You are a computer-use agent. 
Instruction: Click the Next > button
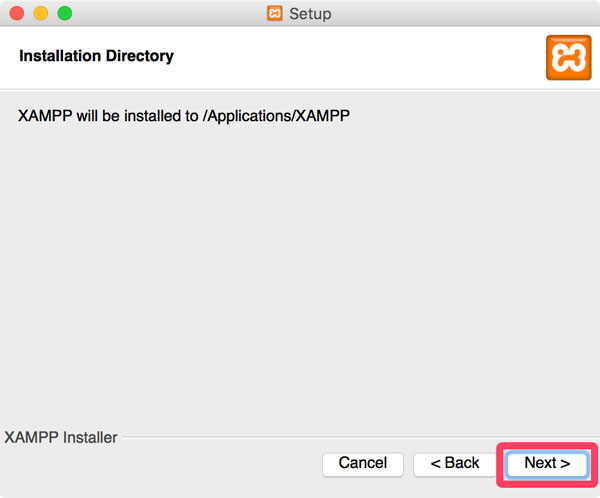point(547,464)
